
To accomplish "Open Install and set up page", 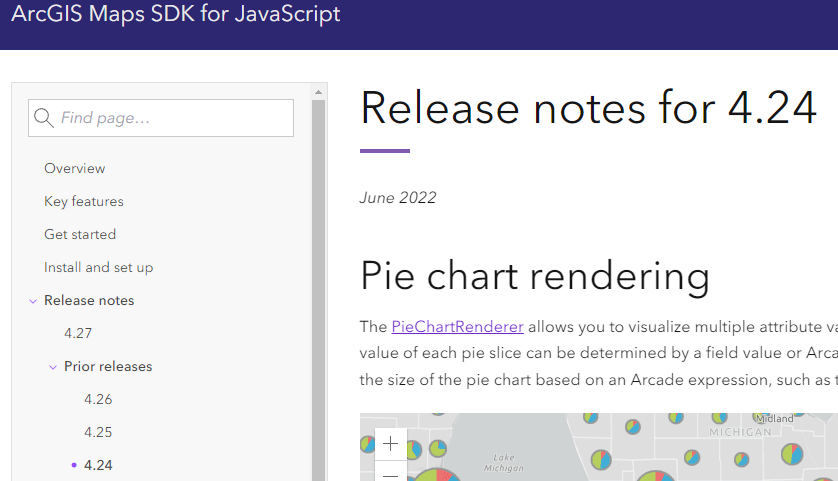I will pos(99,267).
